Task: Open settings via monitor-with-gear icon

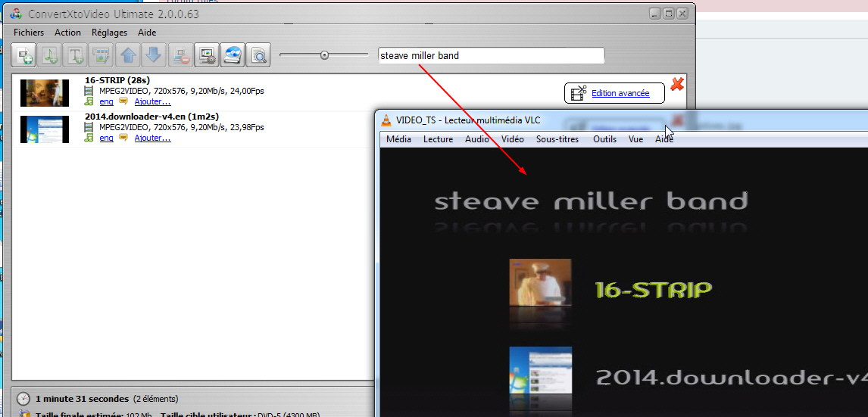Action: click(207, 54)
